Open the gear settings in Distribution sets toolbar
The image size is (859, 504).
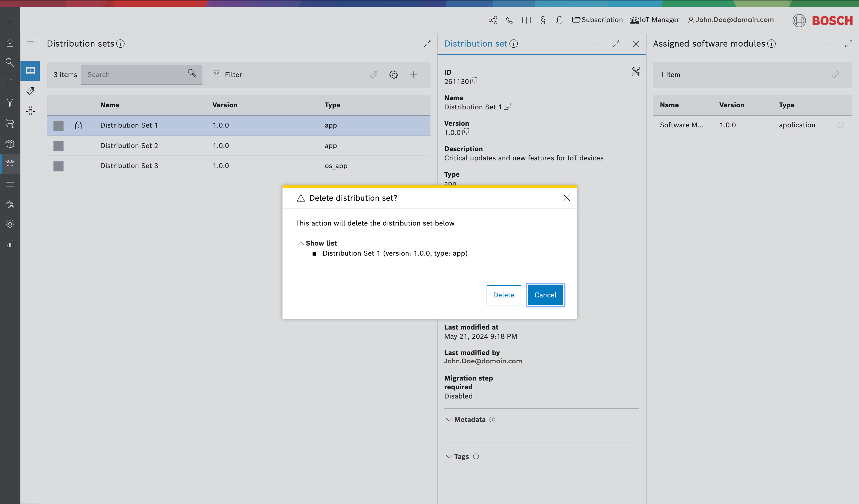tap(393, 75)
